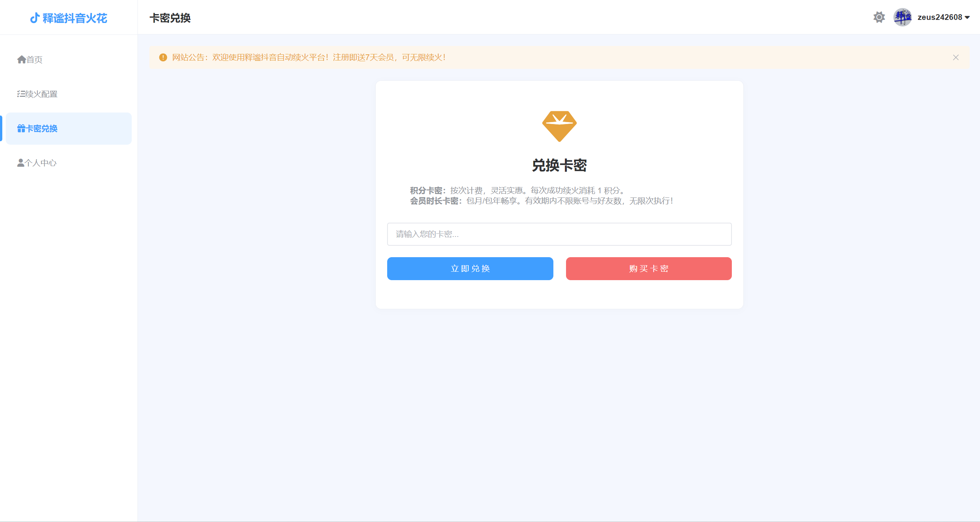The image size is (980, 522).
Task: Toggle the light/dark theme sun icon
Action: [x=879, y=17]
